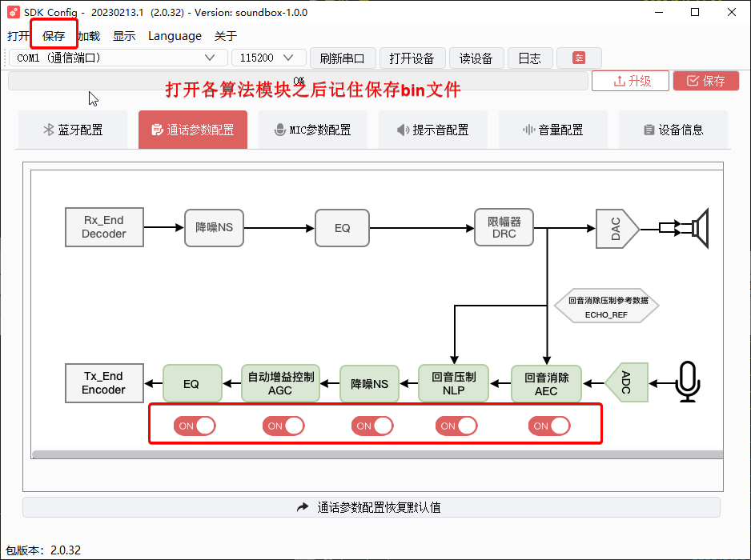The width and height of the screenshot is (751, 560).
Task: Switch to the 提示音配置 tab
Action: click(x=433, y=130)
